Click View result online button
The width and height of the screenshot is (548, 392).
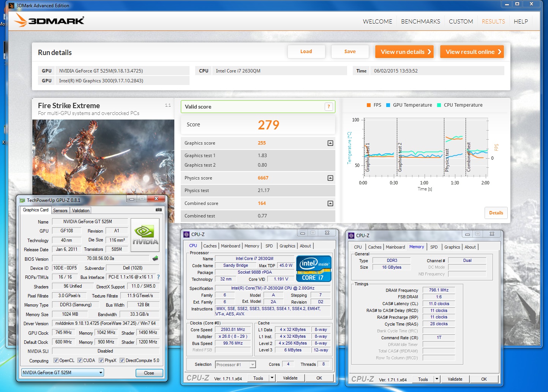point(472,52)
